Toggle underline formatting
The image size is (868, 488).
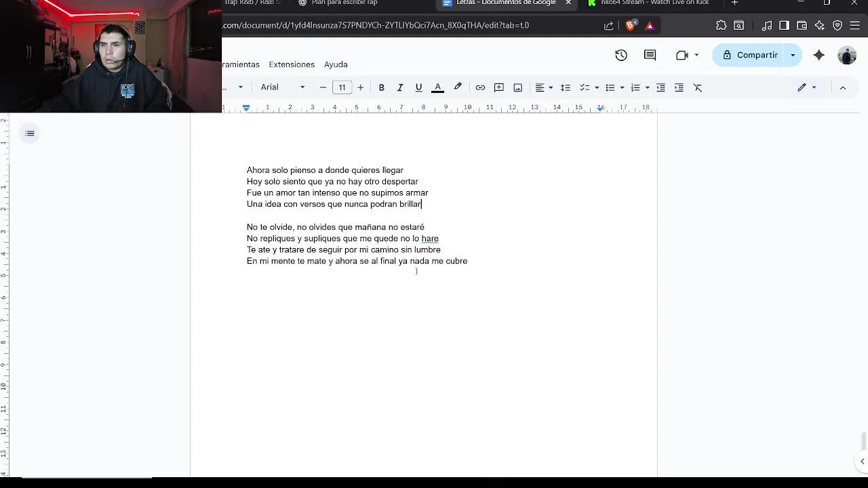click(418, 87)
